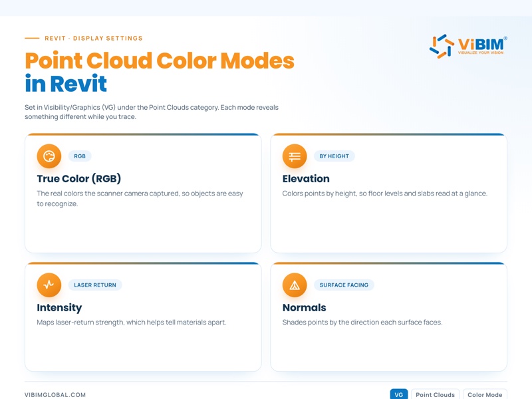Click the Elevation card heading
This screenshot has height=399, width=532.
(x=306, y=178)
